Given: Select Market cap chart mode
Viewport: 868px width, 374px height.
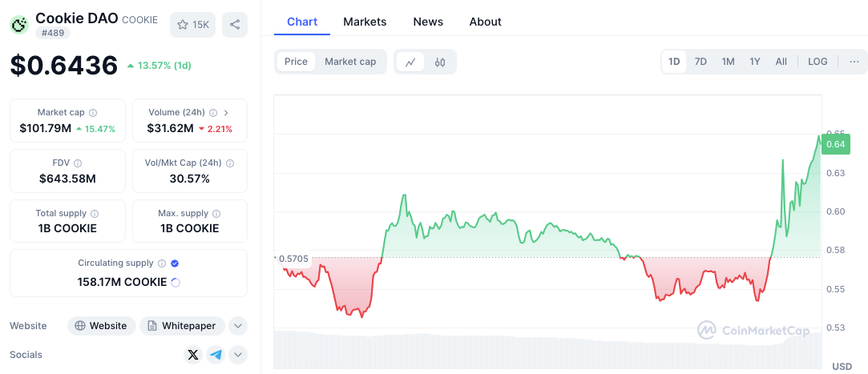Looking at the screenshot, I should tap(350, 62).
